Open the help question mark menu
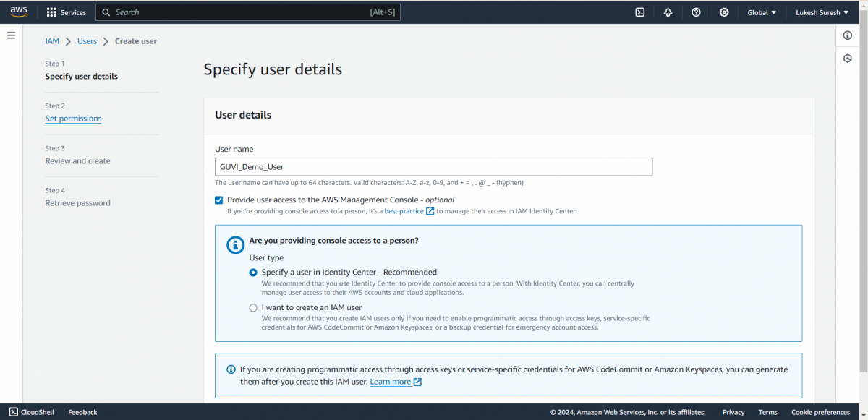 (x=696, y=12)
